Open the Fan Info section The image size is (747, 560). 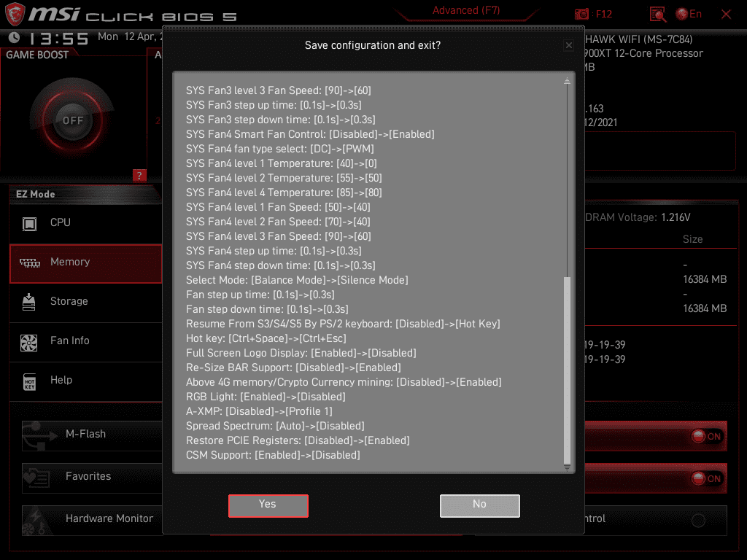[86, 342]
